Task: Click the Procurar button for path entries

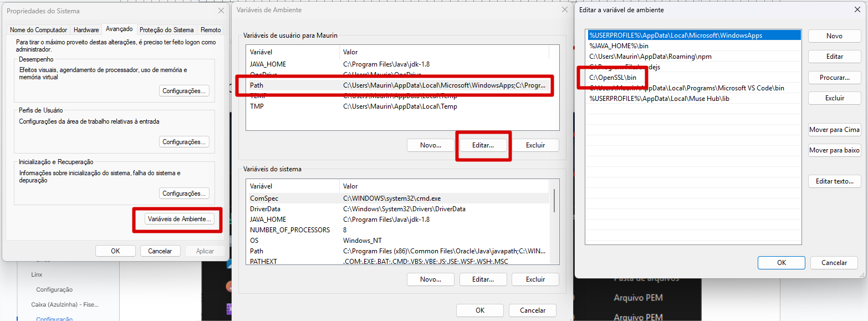Action: pyautogui.click(x=834, y=78)
